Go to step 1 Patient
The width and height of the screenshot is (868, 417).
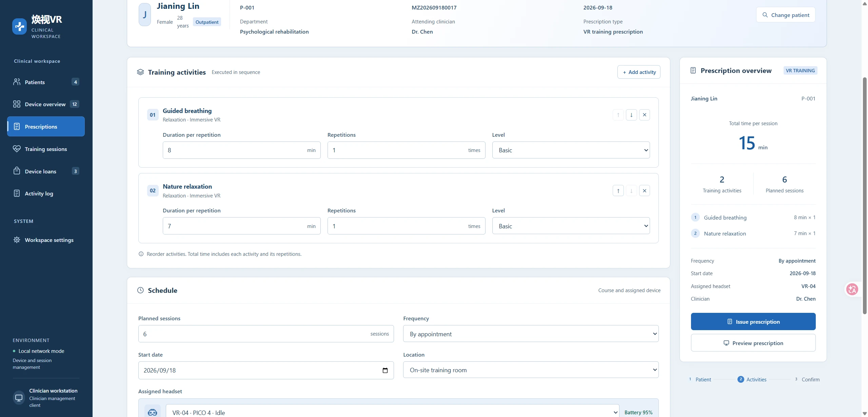click(x=700, y=379)
